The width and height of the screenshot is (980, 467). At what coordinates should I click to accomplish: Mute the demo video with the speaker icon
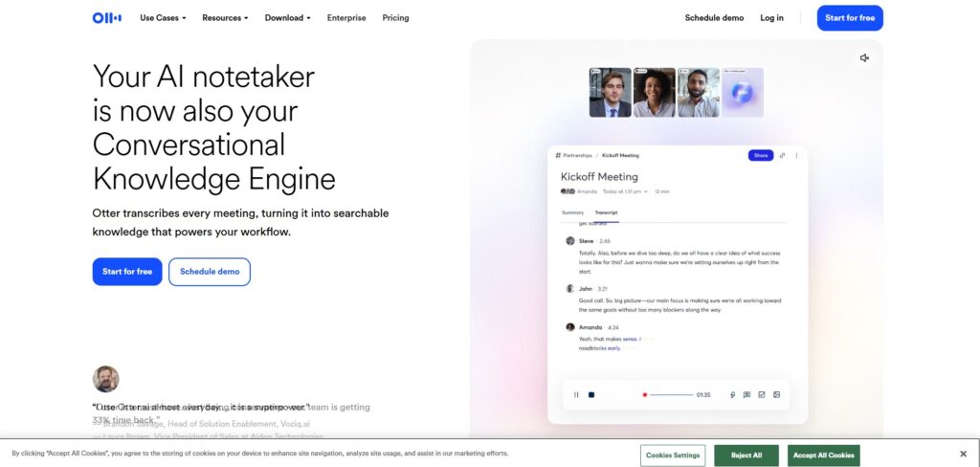[864, 58]
